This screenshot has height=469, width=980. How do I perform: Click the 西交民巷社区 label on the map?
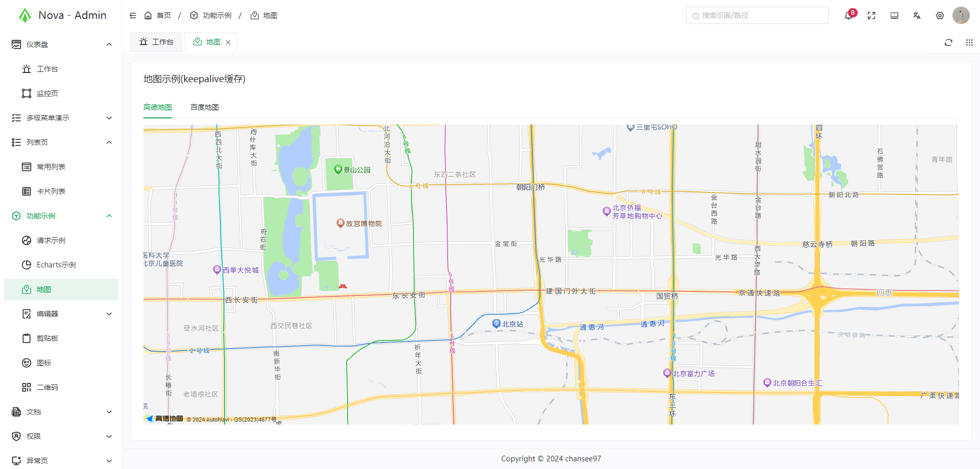click(291, 326)
